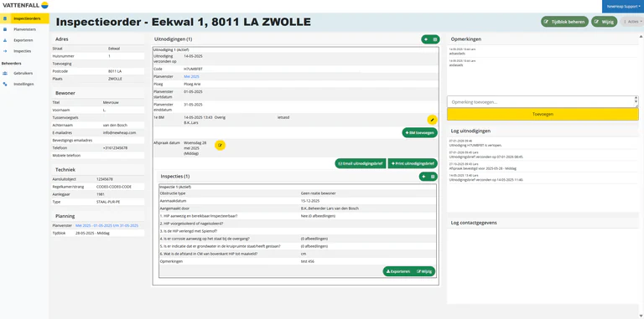This screenshot has width=644, height=319.
Task: Click the Tijdblok beheren button
Action: 564,22
